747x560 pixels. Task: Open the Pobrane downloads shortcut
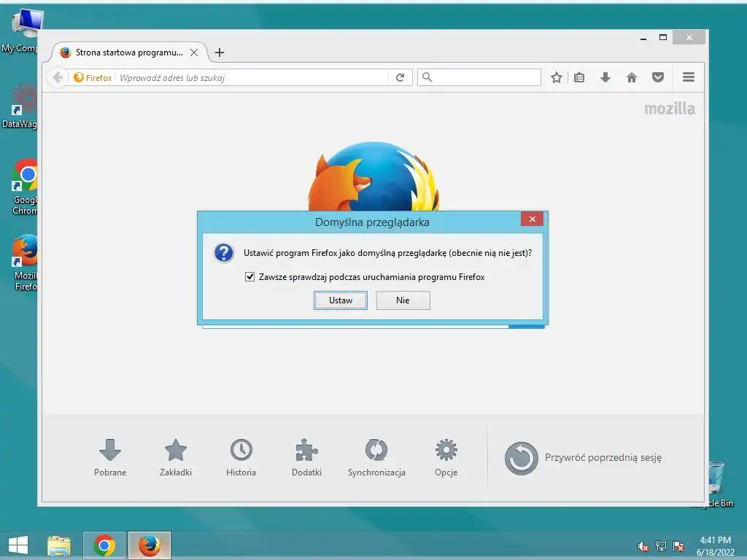pyautogui.click(x=110, y=457)
